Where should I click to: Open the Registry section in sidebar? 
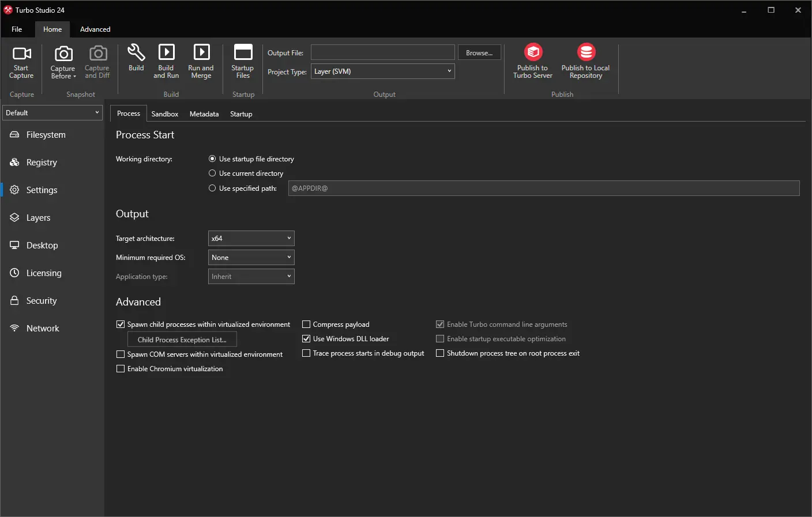pos(52,163)
